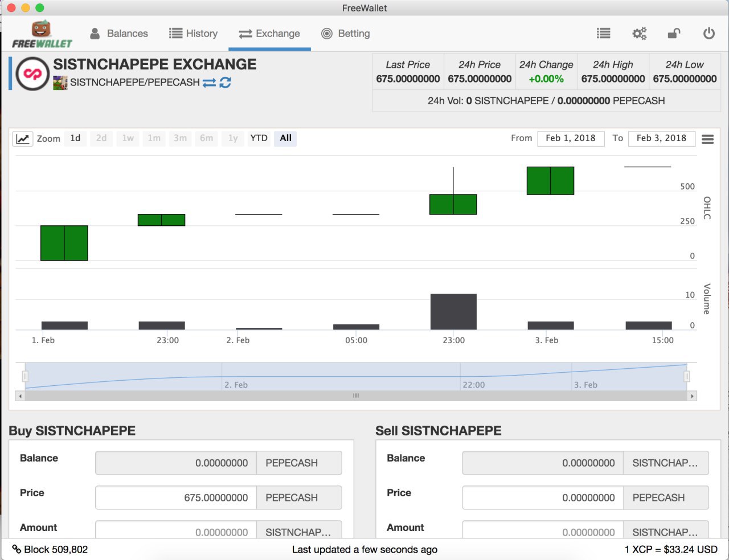The image size is (729, 560).
Task: Click the 24h Change +0.00% value
Action: click(546, 79)
